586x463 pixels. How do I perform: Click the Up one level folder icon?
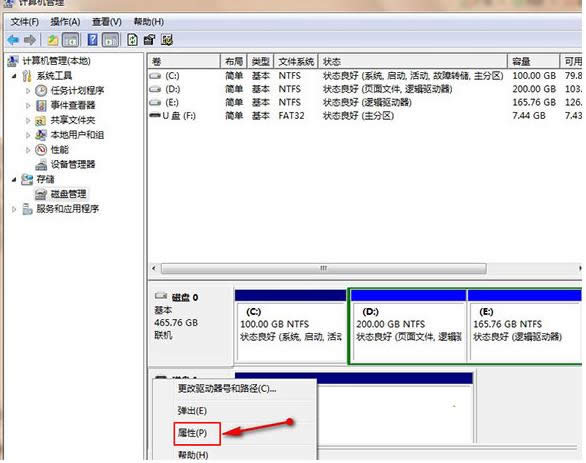point(52,40)
